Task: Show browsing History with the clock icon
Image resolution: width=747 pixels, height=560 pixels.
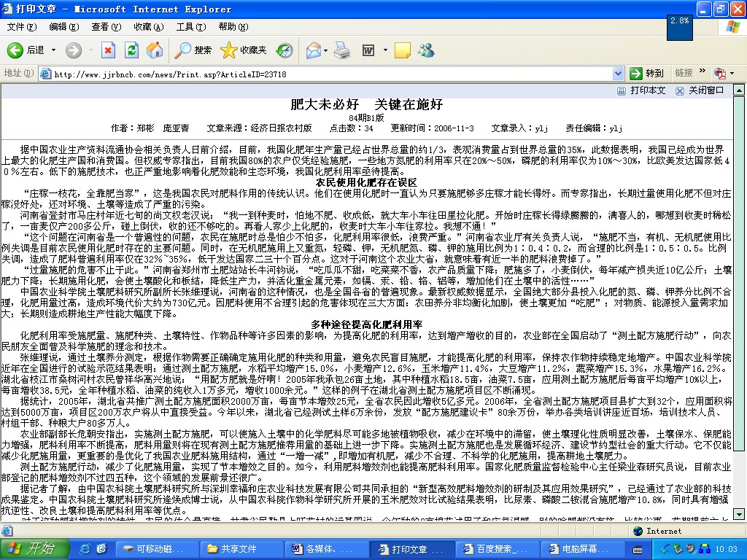Action: click(285, 50)
